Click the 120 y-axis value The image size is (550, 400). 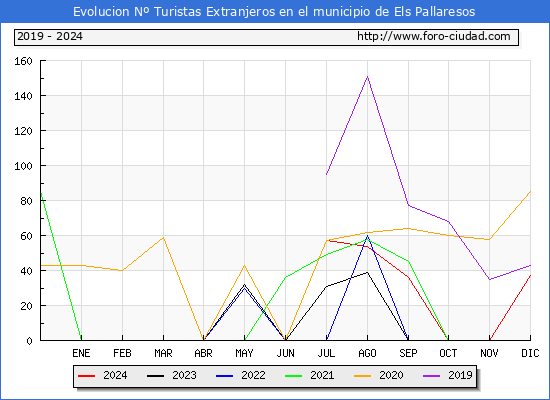pos(23,131)
